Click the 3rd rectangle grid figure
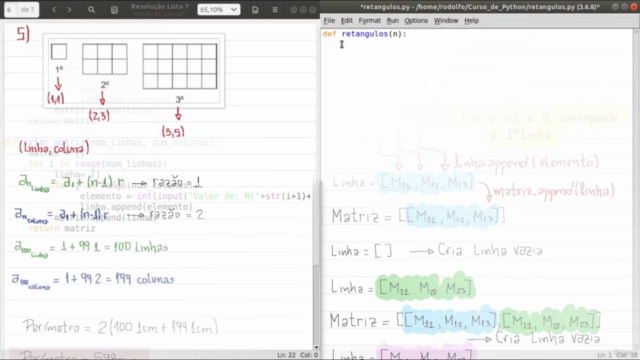The height and width of the screenshot is (360, 640). pos(180,66)
